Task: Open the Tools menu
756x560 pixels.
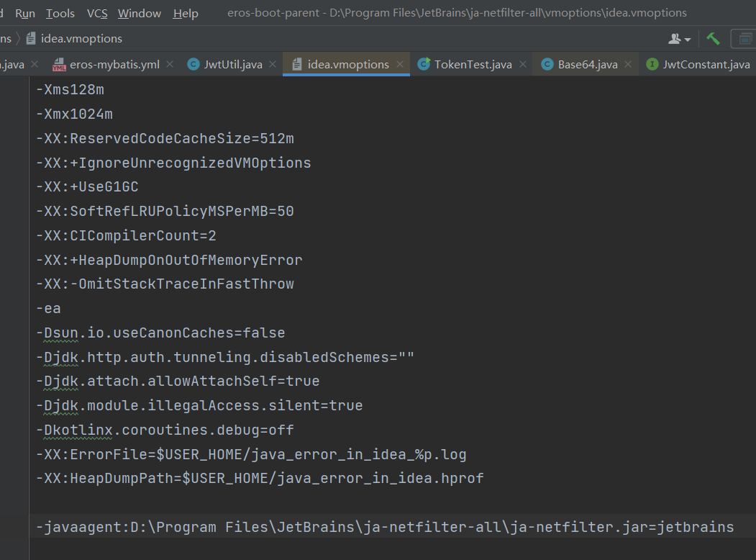Action: [60, 12]
